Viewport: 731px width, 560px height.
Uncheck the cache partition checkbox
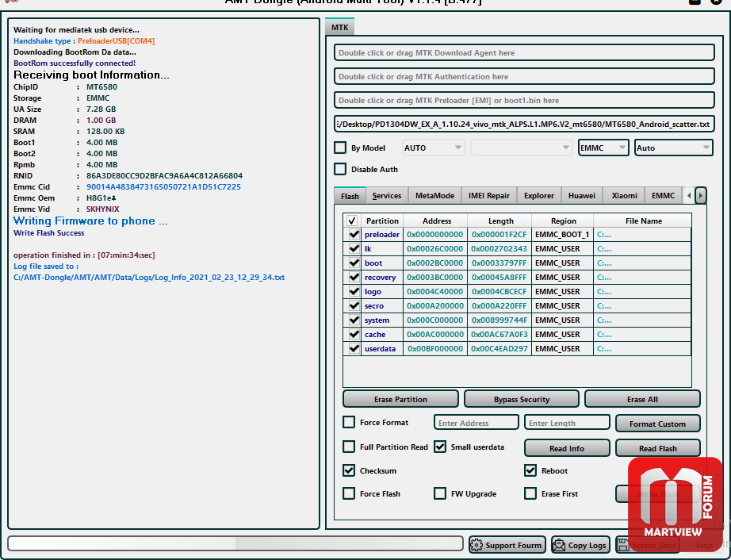coord(354,334)
